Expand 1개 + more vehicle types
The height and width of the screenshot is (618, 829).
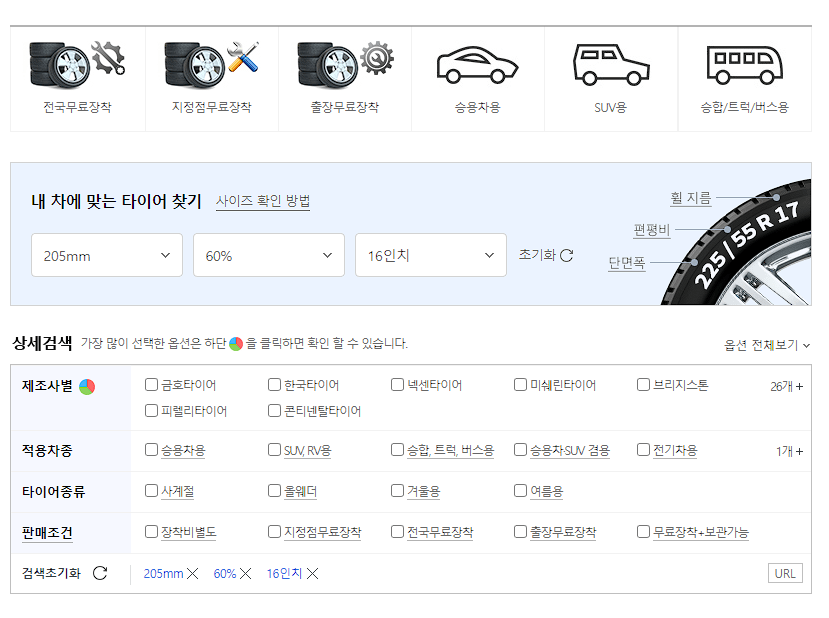[x=789, y=451]
